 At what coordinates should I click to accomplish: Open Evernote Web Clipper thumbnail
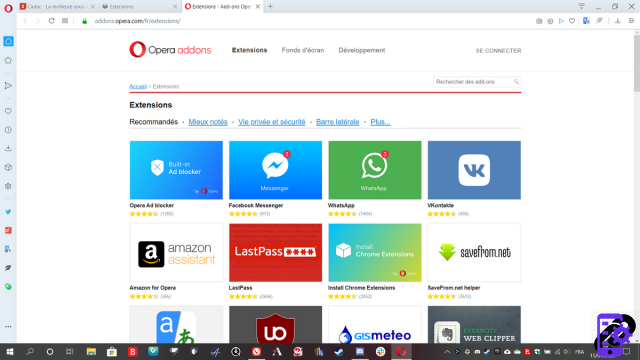[x=474, y=324]
